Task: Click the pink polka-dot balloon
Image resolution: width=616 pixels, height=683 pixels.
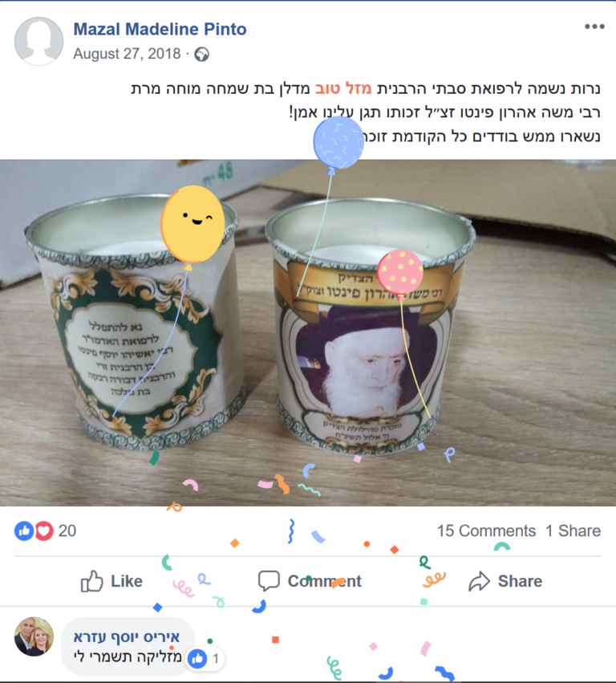Action: pyautogui.click(x=400, y=273)
